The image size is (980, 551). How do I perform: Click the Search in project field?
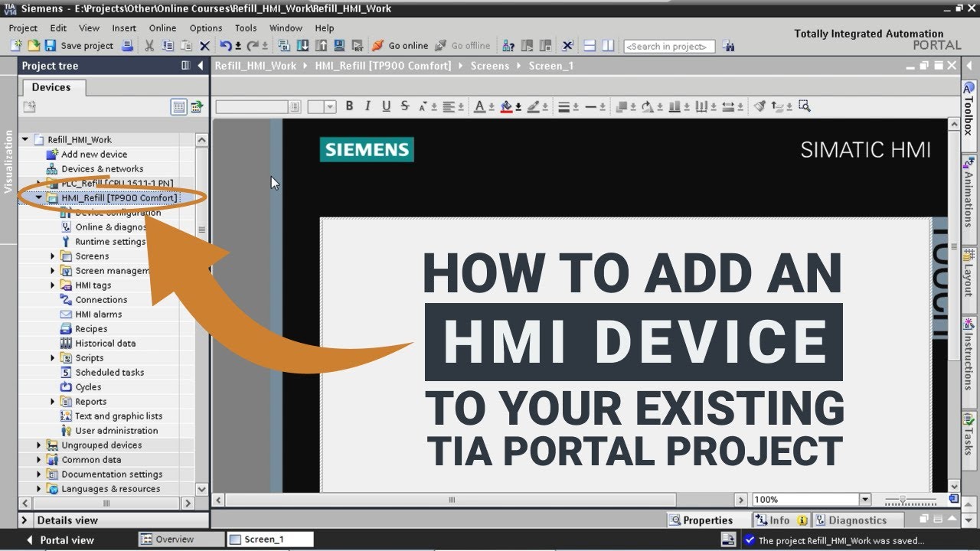tap(669, 46)
